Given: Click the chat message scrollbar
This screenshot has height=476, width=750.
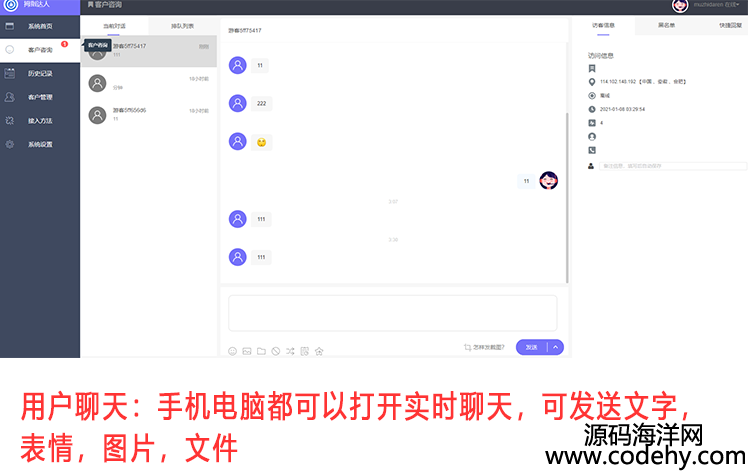Looking at the screenshot, I should pos(567,198).
